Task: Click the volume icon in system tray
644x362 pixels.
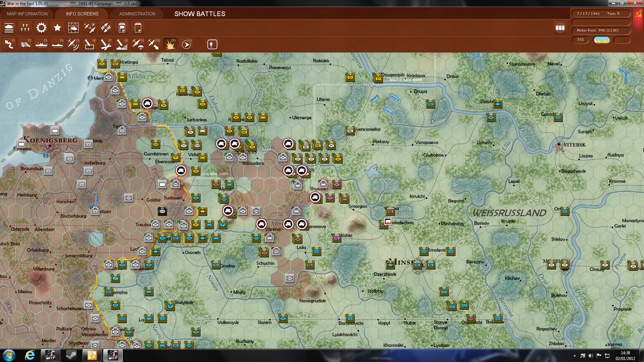Action: [591, 356]
